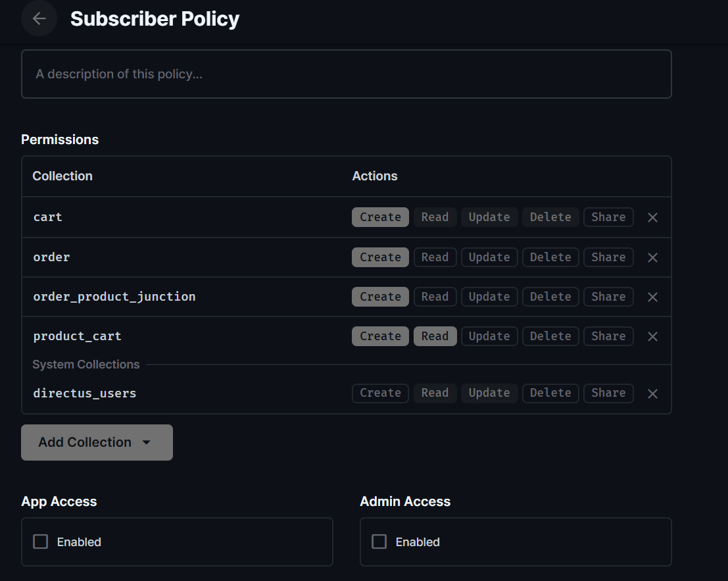Open the Add Collection dropdown
The image size is (728, 581).
tap(97, 442)
